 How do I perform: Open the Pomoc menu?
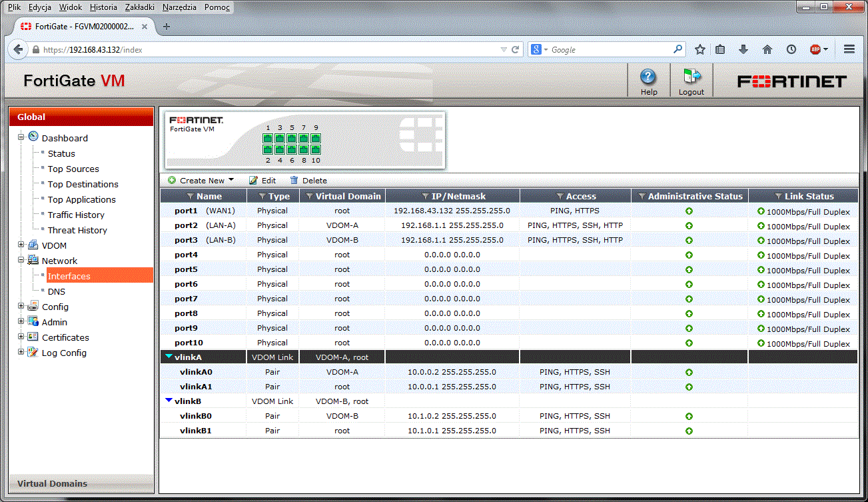click(x=217, y=7)
